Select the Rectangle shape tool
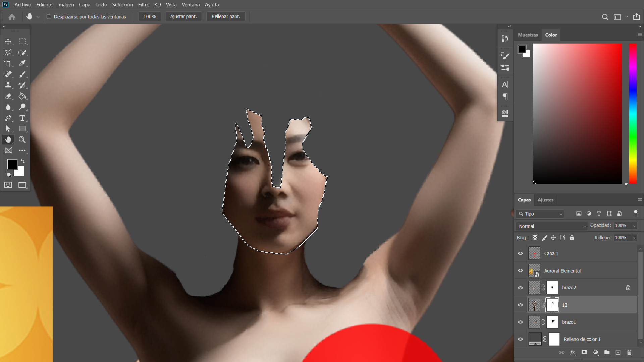Screen dimensions: 644x362 pos(22,129)
